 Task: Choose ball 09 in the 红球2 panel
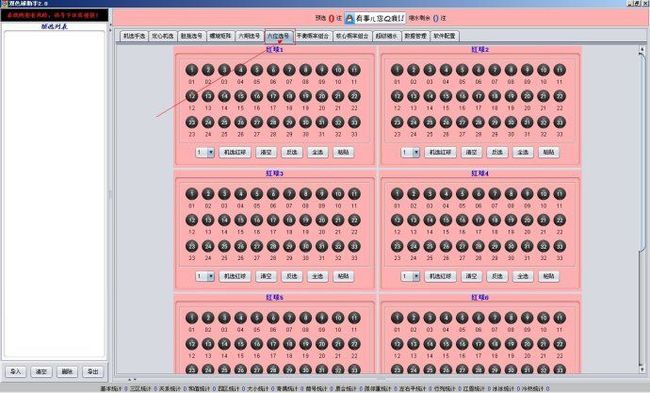(x=527, y=70)
